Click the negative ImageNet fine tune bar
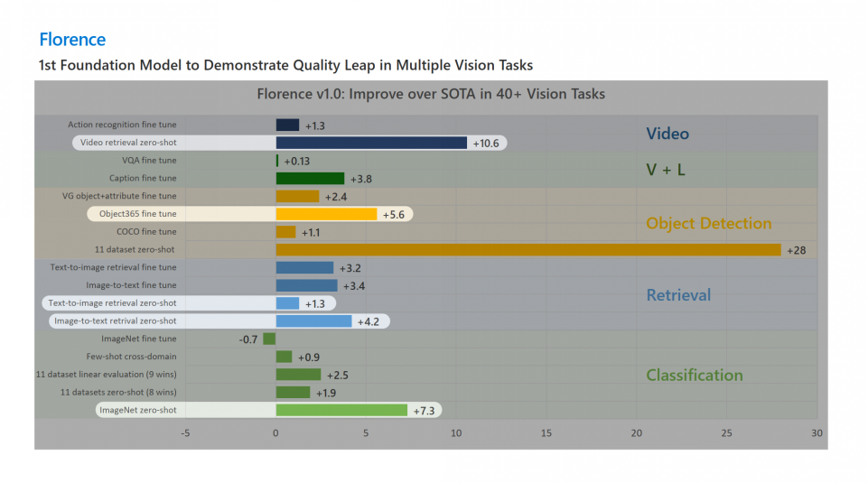This screenshot has width=868, height=483. tap(269, 339)
